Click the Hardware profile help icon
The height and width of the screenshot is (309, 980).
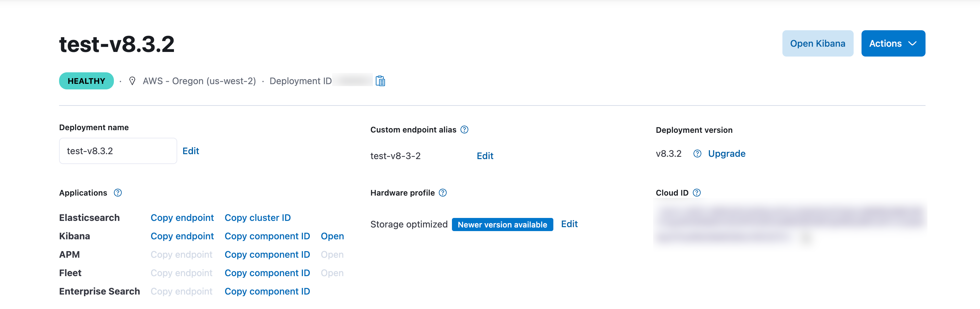click(442, 193)
